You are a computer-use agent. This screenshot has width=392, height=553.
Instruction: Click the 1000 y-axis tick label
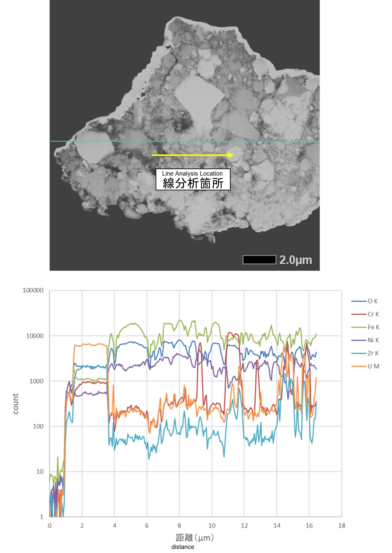click(36, 381)
